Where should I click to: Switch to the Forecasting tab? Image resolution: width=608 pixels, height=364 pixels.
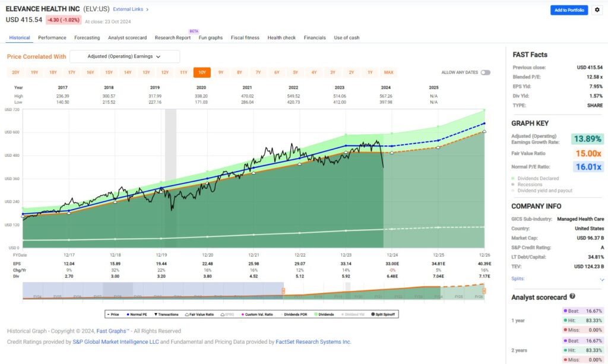tap(87, 37)
